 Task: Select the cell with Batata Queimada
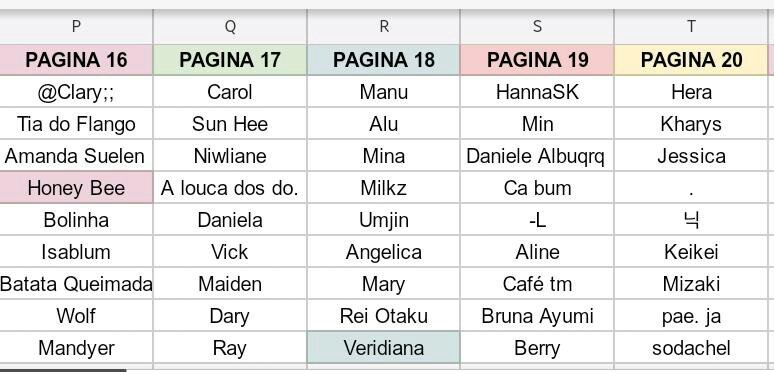(76, 284)
